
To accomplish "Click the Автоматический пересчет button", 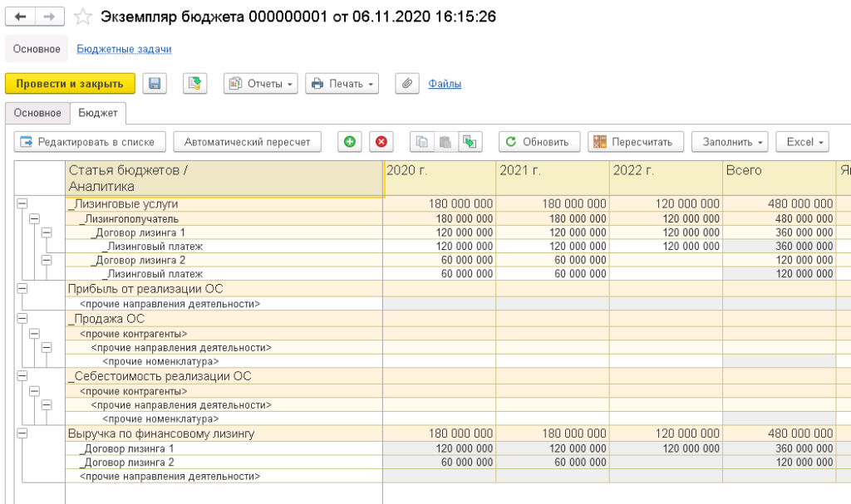I will pyautogui.click(x=247, y=142).
